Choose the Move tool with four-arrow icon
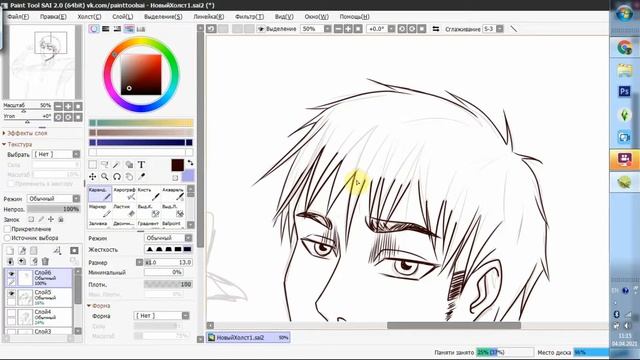 (x=93, y=177)
